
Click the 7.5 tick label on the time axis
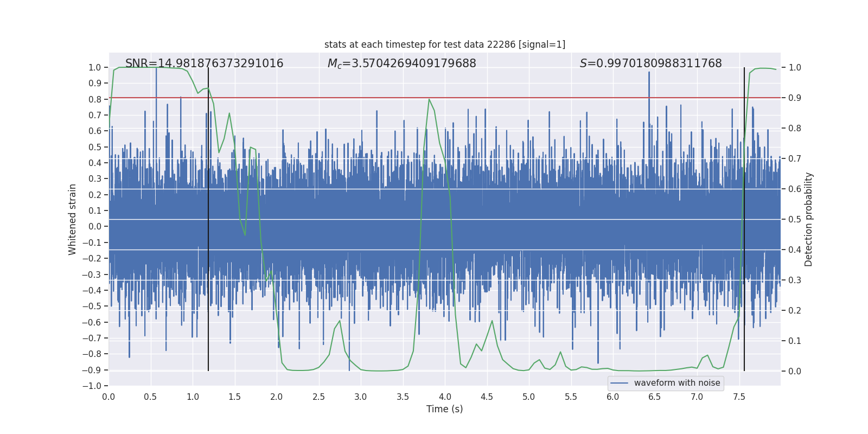pos(739,397)
